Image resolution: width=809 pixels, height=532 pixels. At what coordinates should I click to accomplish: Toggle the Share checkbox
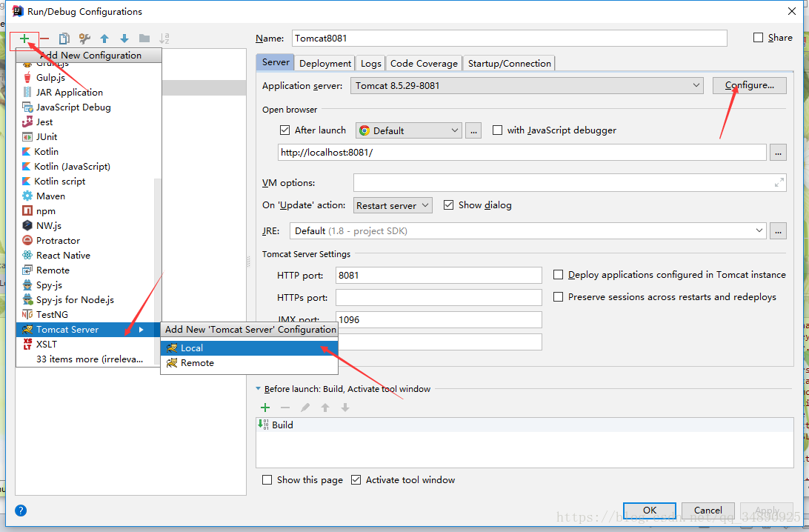758,38
